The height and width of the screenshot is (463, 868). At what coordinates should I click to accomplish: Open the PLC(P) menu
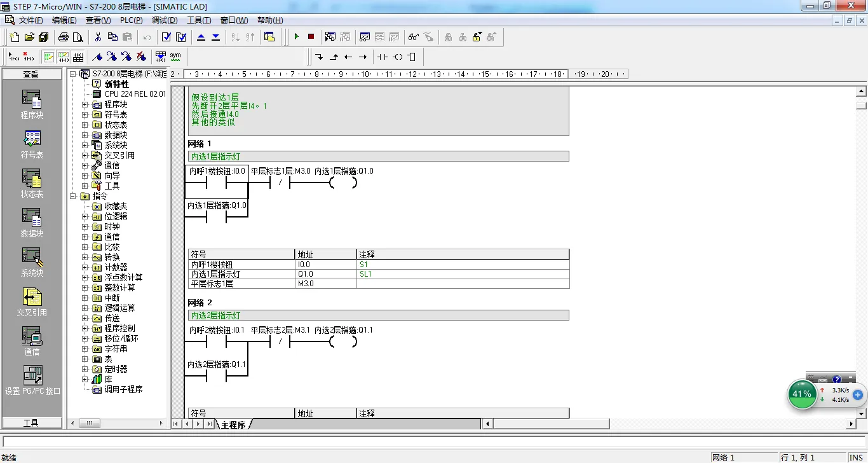pos(131,20)
